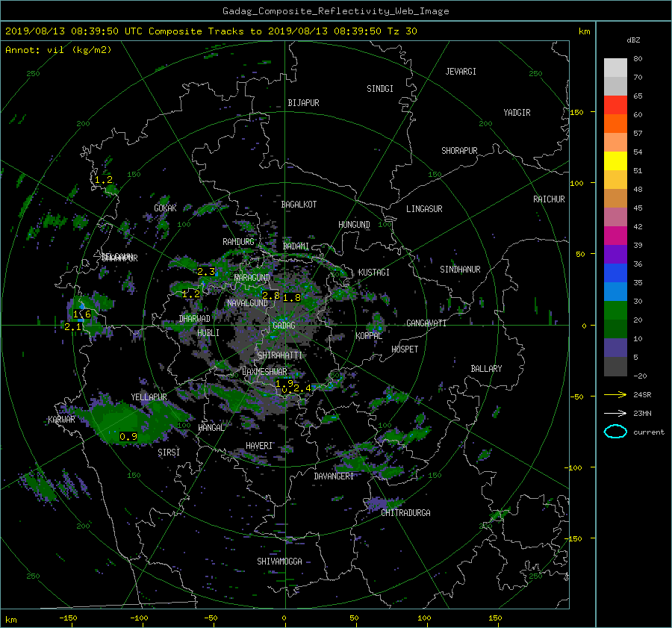Click the 2.3 VIL storm annotation
The image size is (672, 628).
(x=206, y=272)
